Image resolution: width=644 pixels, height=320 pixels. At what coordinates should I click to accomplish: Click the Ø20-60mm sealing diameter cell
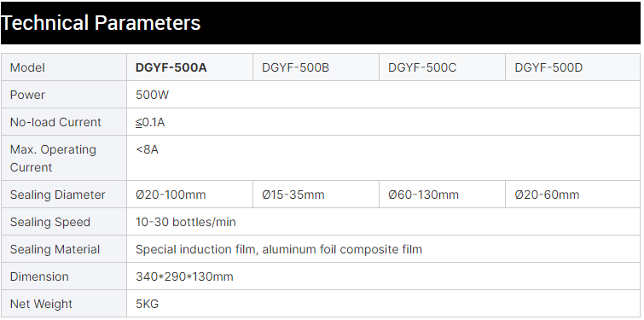coord(572,195)
